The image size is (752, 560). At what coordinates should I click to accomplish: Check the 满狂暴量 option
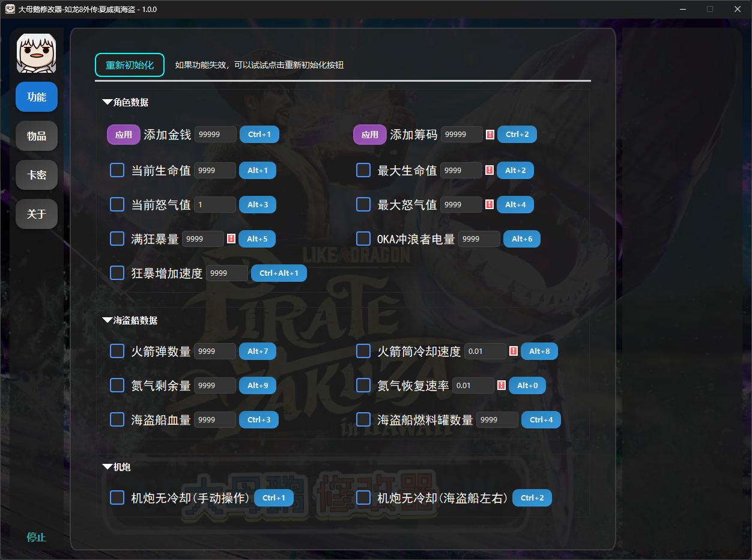click(117, 239)
